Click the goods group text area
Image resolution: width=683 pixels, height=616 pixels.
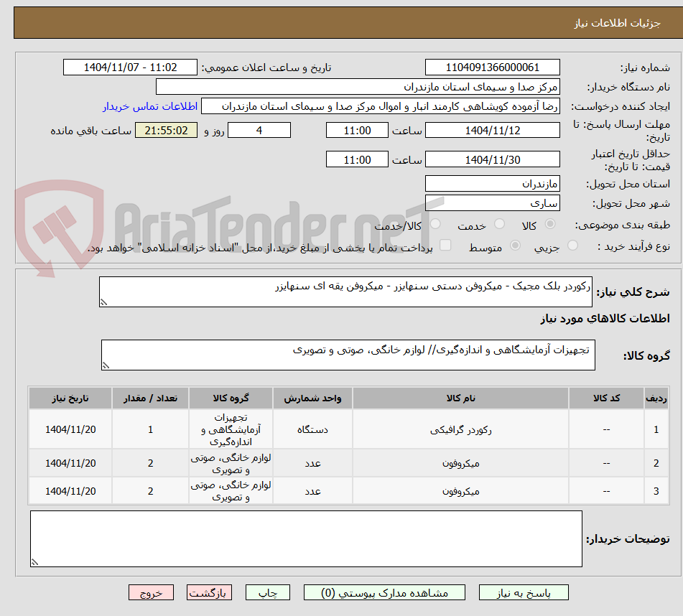[x=348, y=355]
